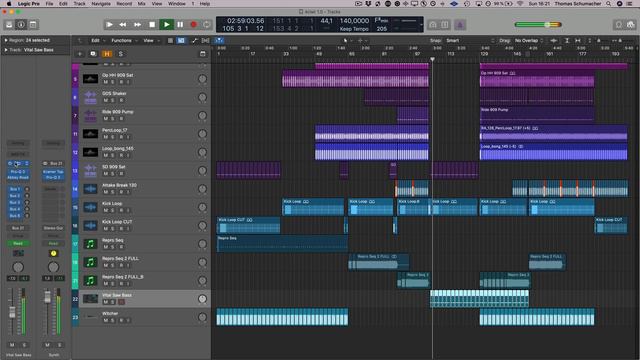Toggle the Flex view button
Screen dimensions: 640x360
pyautogui.click(x=206, y=40)
